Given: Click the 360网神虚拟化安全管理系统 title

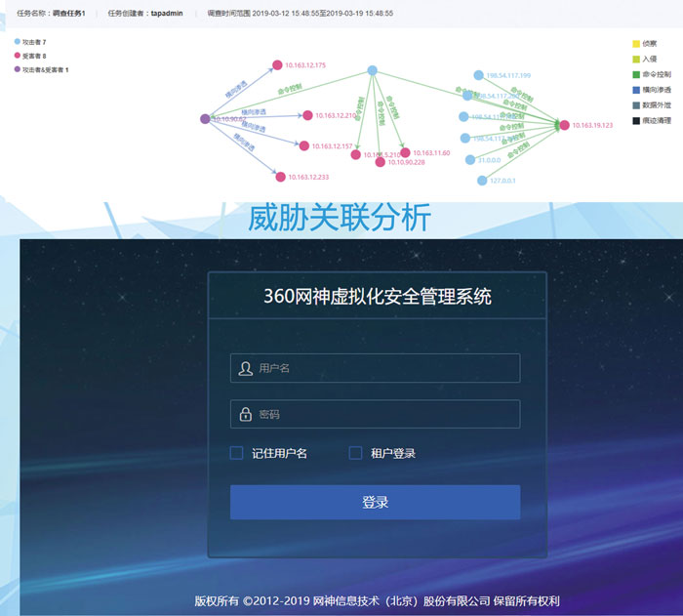Looking at the screenshot, I should coord(378,297).
